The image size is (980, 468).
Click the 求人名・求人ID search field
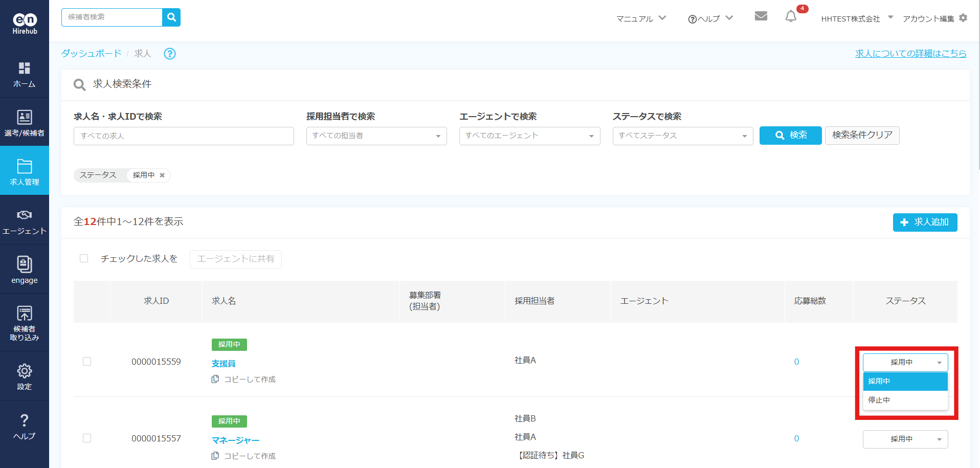tap(184, 136)
